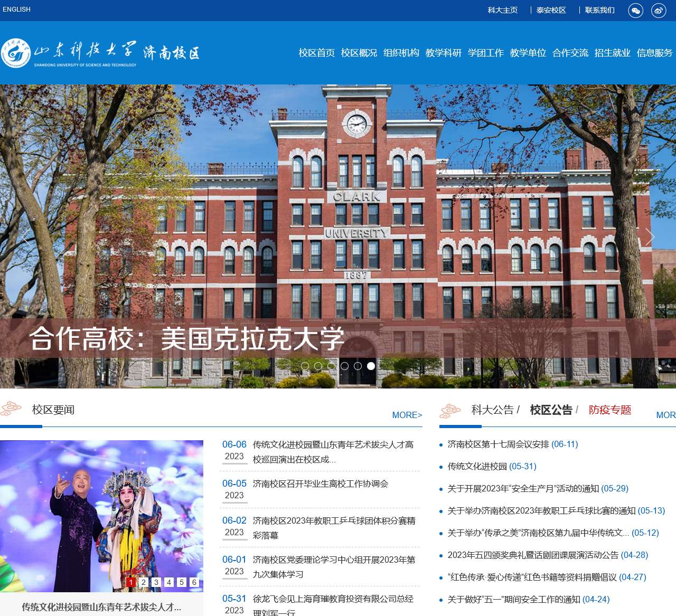The image size is (676, 616).
Task: Open 06-01 news 党委理论学习中心组
Action: pyautogui.click(x=334, y=567)
